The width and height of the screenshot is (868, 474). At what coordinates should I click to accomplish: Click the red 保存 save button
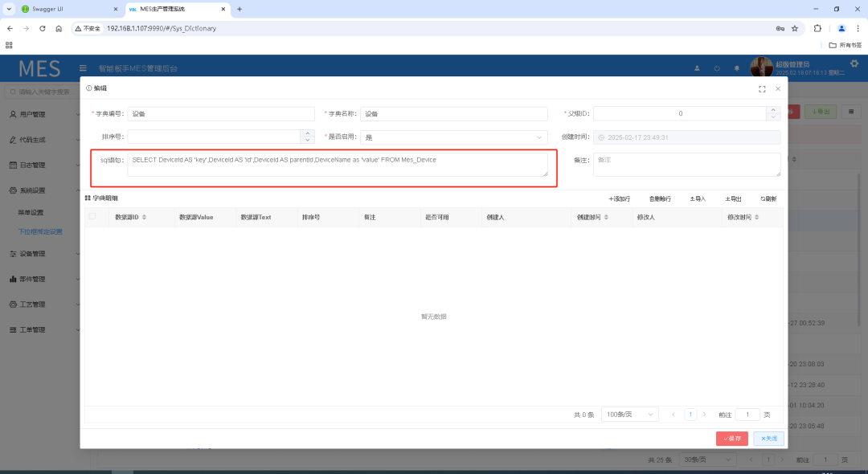tap(731, 439)
